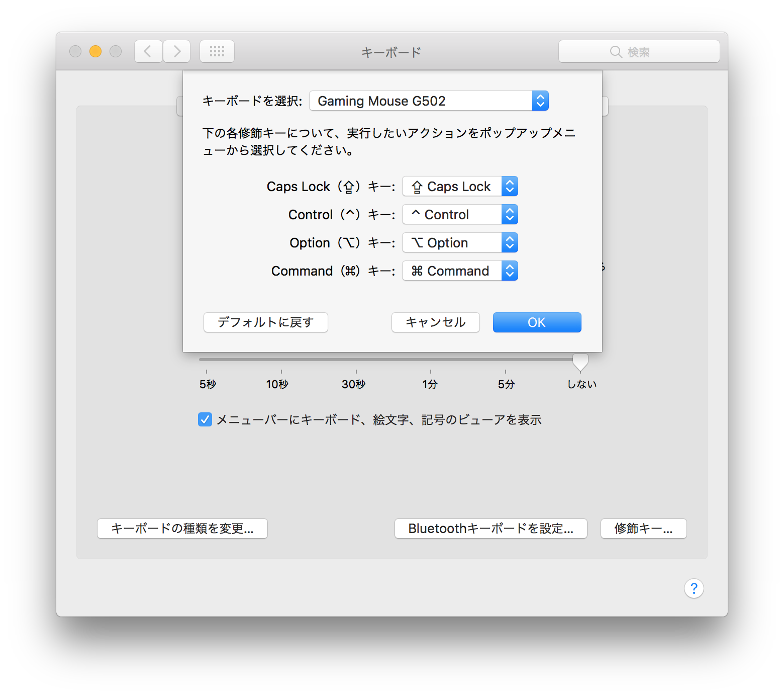Image resolution: width=784 pixels, height=697 pixels.
Task: Click the Option (⌥) キー label
Action: [343, 243]
